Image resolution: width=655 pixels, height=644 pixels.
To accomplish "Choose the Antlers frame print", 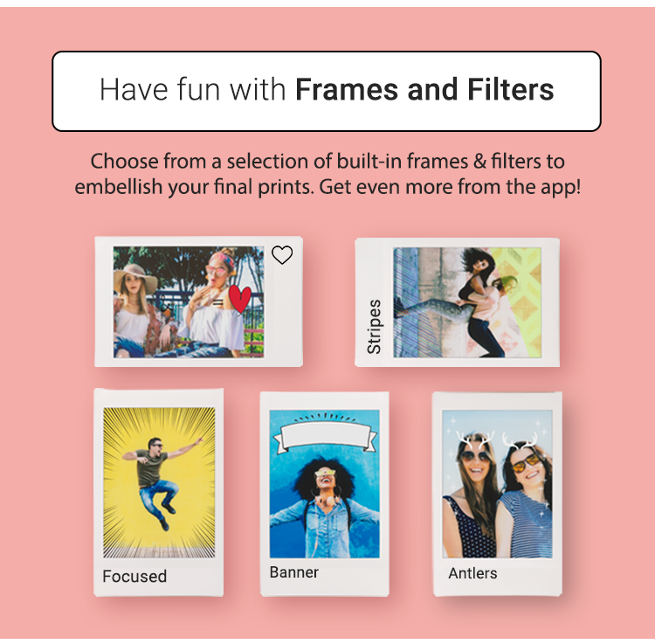I will [498, 494].
